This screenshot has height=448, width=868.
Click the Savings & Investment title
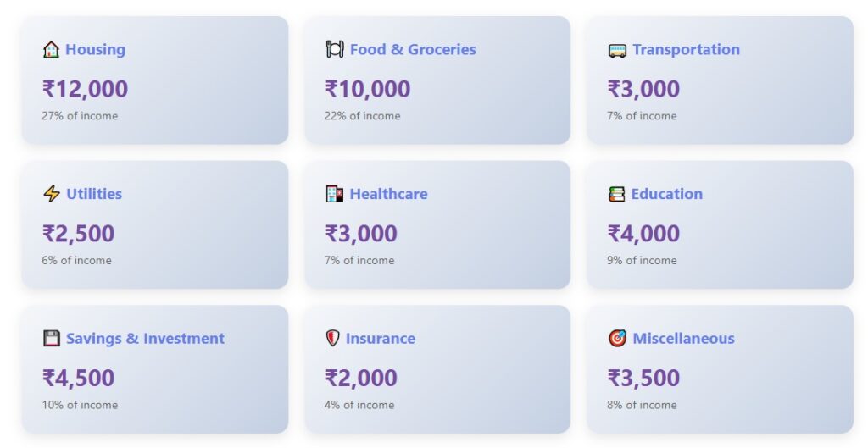point(145,339)
